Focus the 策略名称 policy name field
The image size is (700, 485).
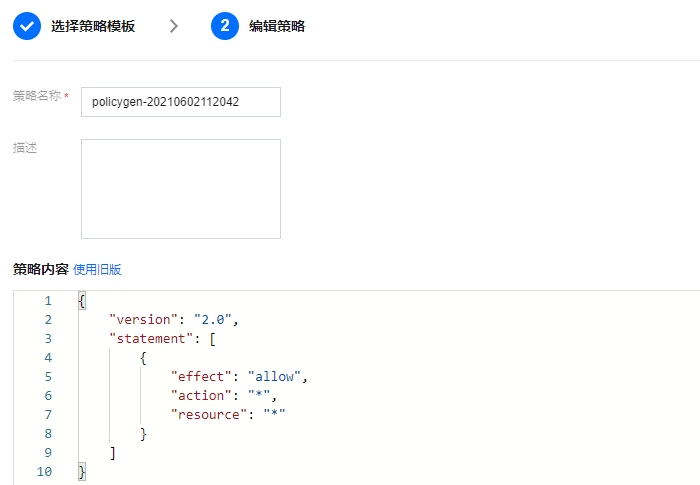tap(180, 102)
